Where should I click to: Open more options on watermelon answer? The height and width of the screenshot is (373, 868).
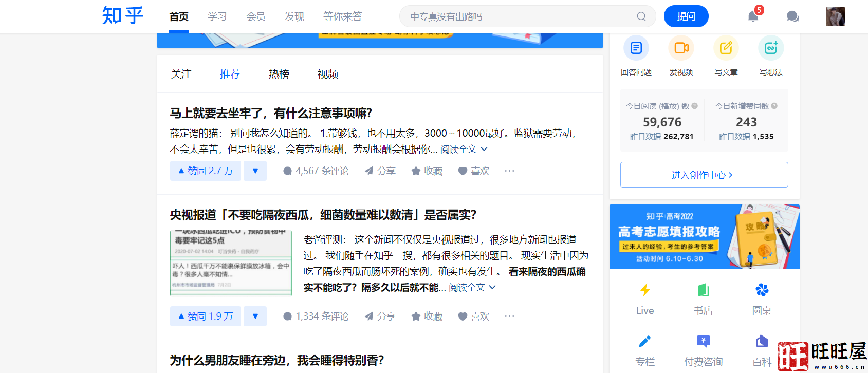coord(509,316)
